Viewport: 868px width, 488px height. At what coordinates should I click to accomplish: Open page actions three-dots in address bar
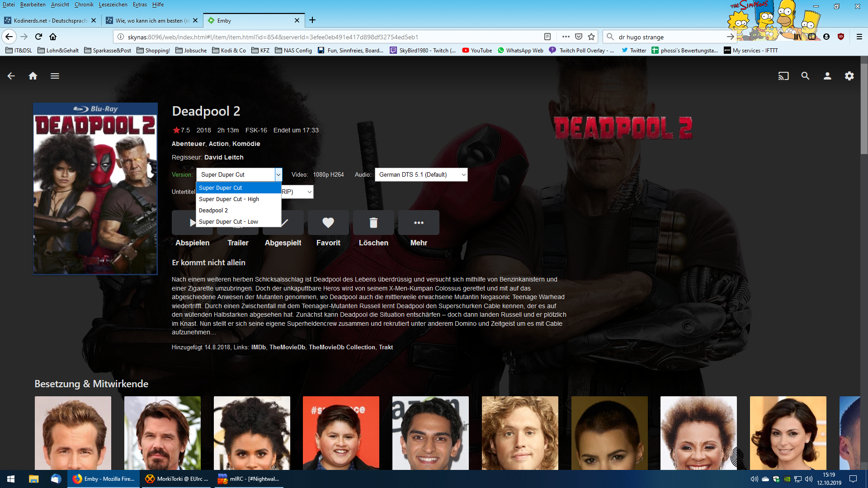click(x=566, y=37)
